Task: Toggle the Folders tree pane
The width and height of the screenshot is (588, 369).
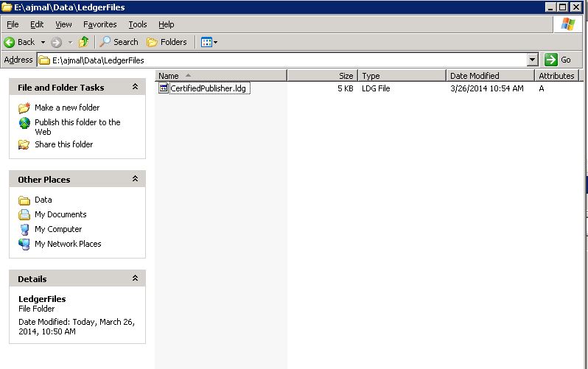Action: click(167, 42)
